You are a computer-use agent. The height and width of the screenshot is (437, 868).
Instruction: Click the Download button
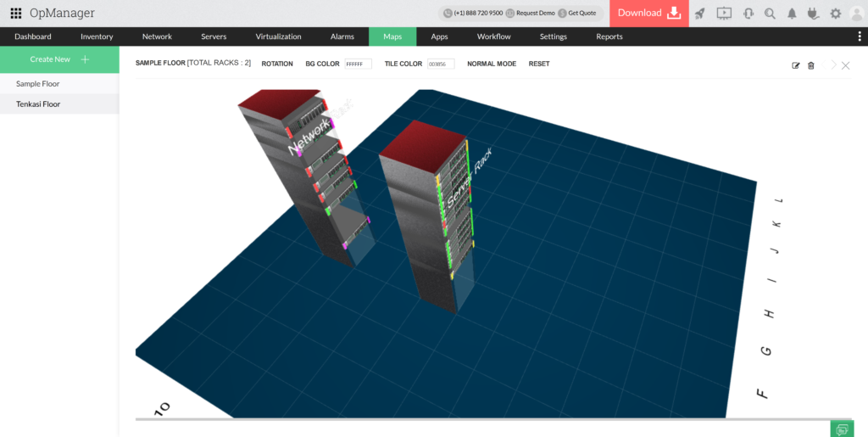point(648,14)
